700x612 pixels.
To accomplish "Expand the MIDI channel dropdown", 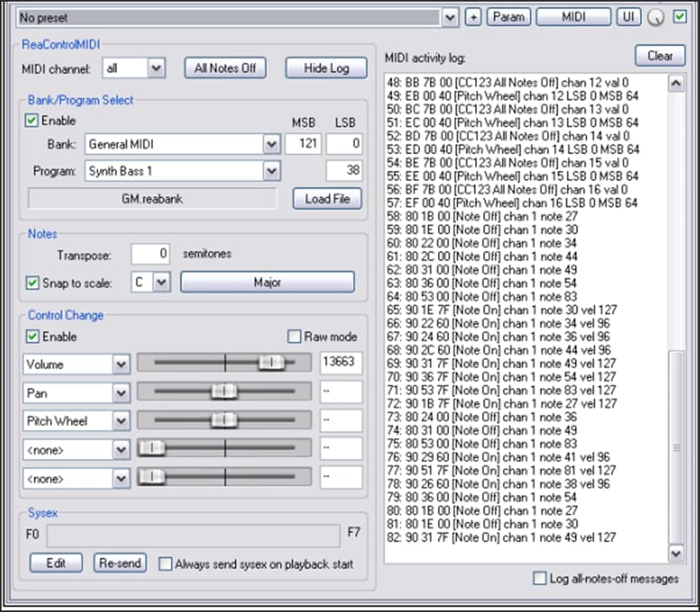I will (x=156, y=68).
